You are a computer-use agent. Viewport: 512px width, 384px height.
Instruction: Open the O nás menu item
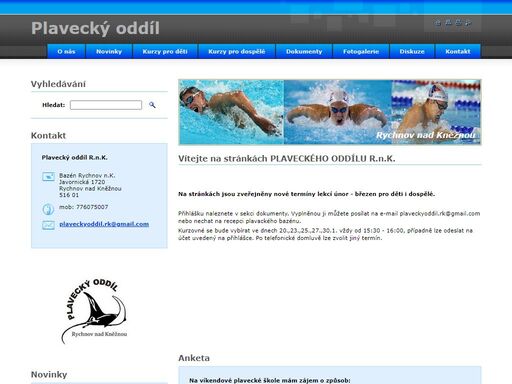(66, 51)
